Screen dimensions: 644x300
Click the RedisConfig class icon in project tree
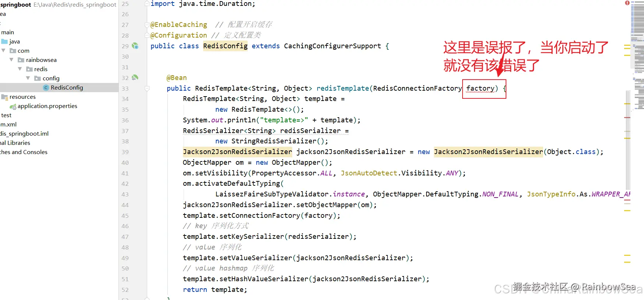pyautogui.click(x=46, y=88)
